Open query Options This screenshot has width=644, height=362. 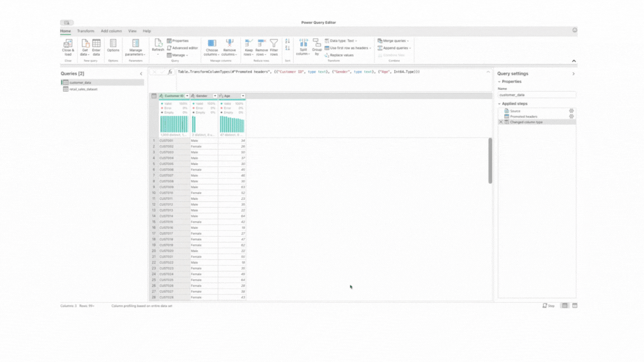pyautogui.click(x=113, y=45)
